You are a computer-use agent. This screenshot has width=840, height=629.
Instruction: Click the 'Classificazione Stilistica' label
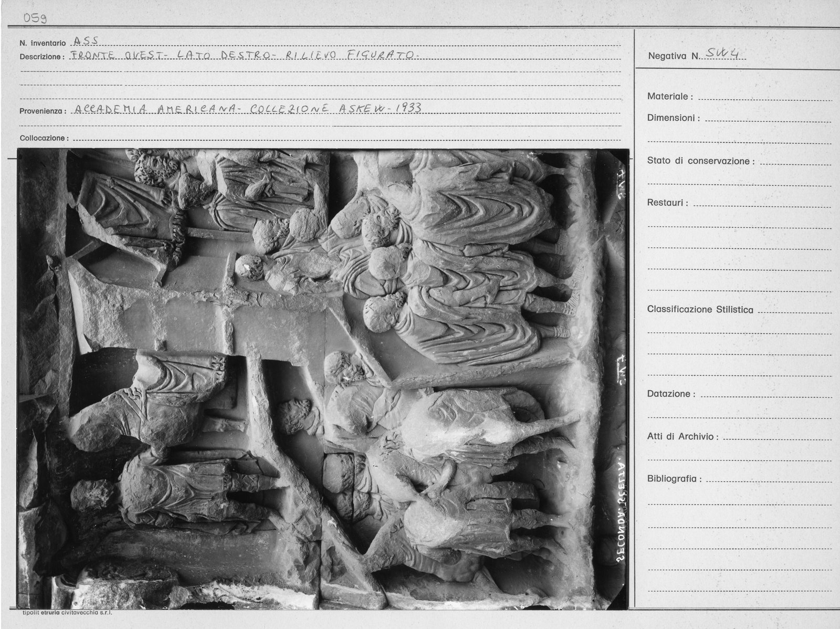(700, 310)
